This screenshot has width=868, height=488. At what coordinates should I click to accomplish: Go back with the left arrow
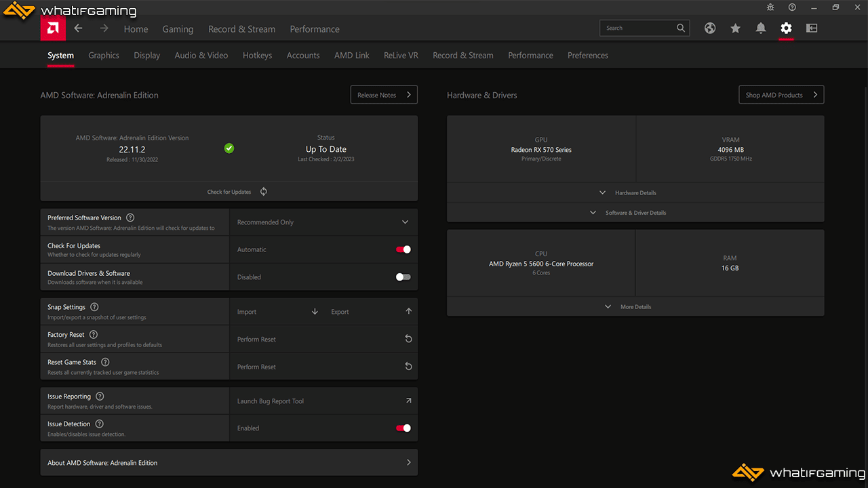pyautogui.click(x=78, y=28)
